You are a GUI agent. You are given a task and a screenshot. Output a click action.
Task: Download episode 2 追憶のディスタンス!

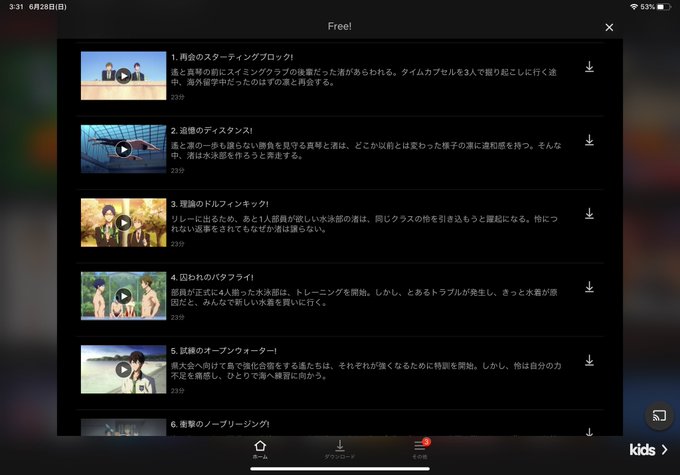(589, 140)
